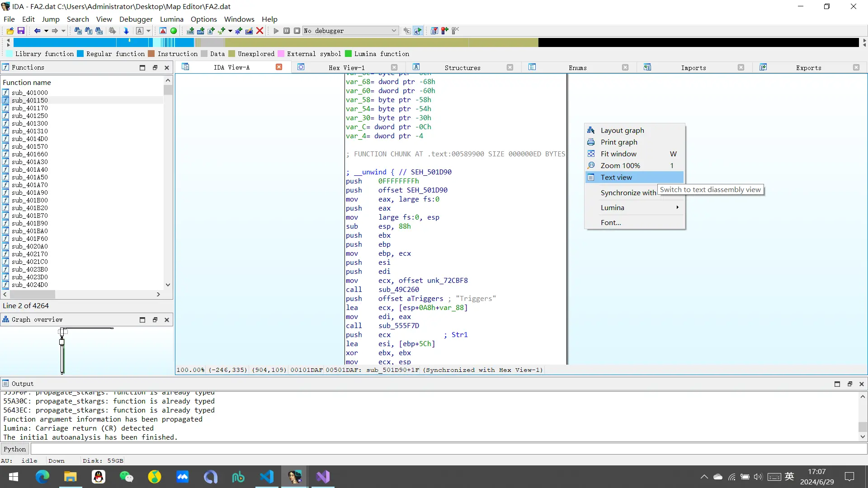
Task: Click the red X delete icon in toolbar
Action: (x=260, y=31)
